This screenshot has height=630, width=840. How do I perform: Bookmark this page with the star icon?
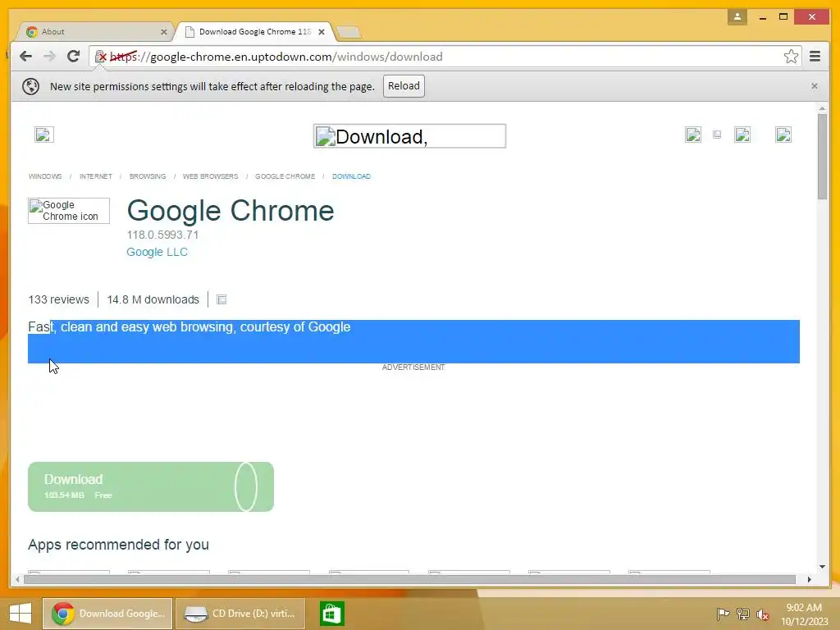coord(791,57)
